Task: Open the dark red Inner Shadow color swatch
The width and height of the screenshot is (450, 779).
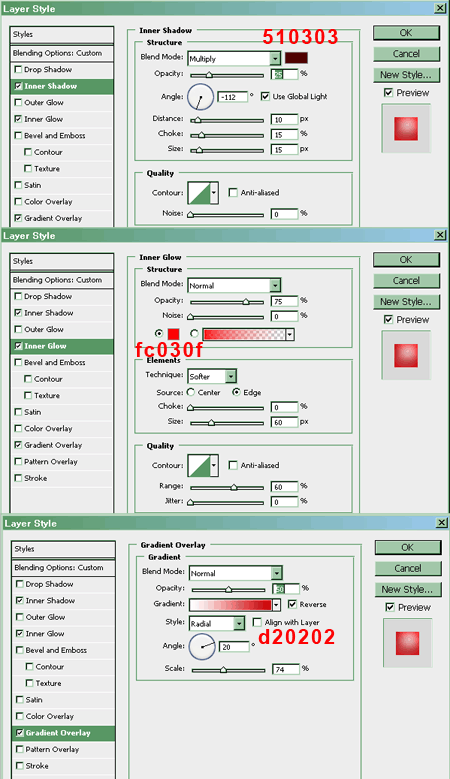Action: click(x=296, y=58)
